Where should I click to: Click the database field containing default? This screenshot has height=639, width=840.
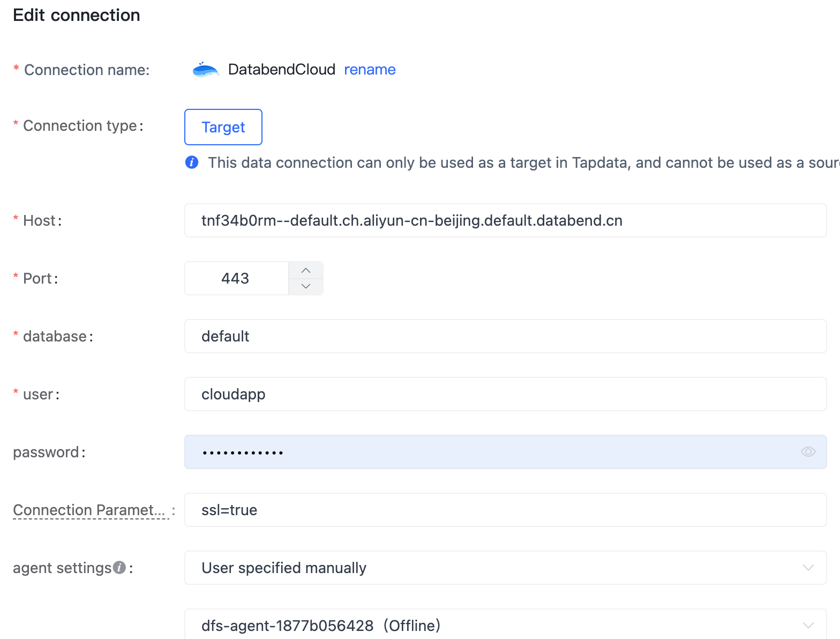[x=506, y=336]
